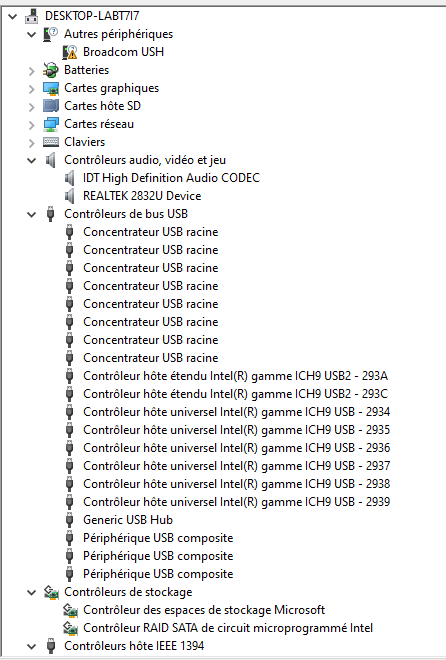This screenshot has width=446, height=660.
Task: Collapse the Contrôleurs de bus USB category
Action: click(32, 214)
